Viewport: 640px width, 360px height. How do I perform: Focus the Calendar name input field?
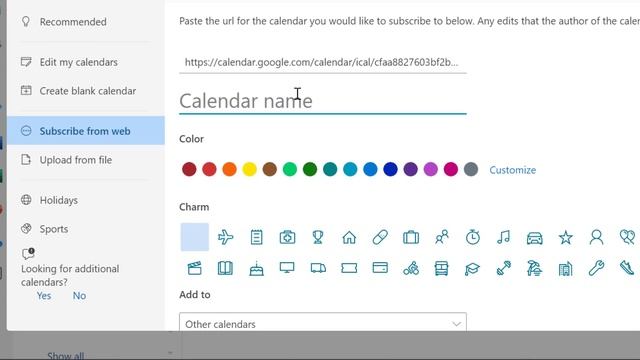point(323,101)
